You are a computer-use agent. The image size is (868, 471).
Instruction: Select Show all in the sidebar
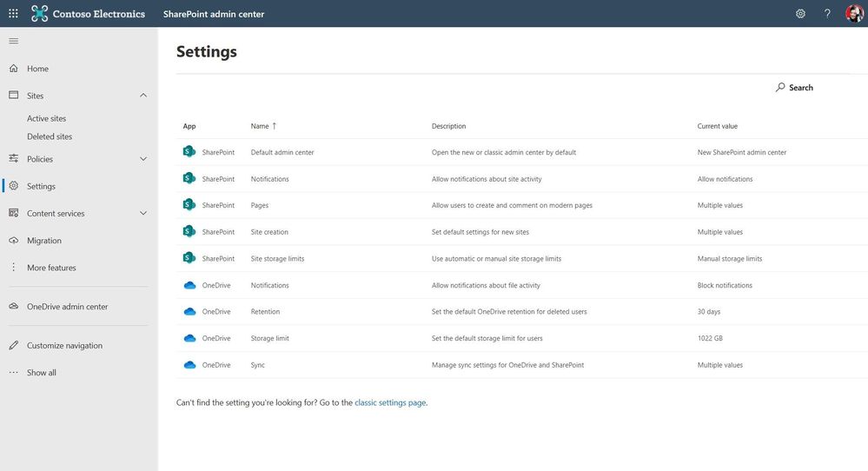pyautogui.click(x=42, y=373)
